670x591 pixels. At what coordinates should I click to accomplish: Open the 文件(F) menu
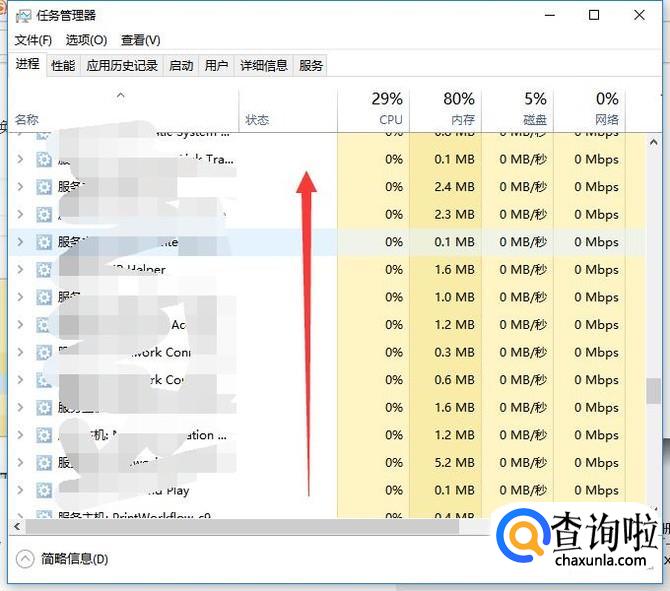pyautogui.click(x=33, y=40)
